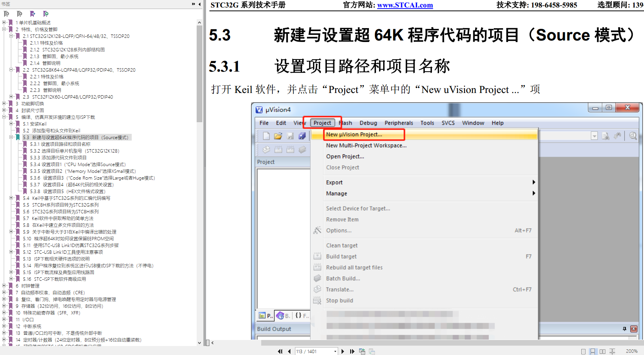Click the double-arrow expand button in bookmarks header
The height and width of the screenshot is (355, 644).
tap(194, 4)
